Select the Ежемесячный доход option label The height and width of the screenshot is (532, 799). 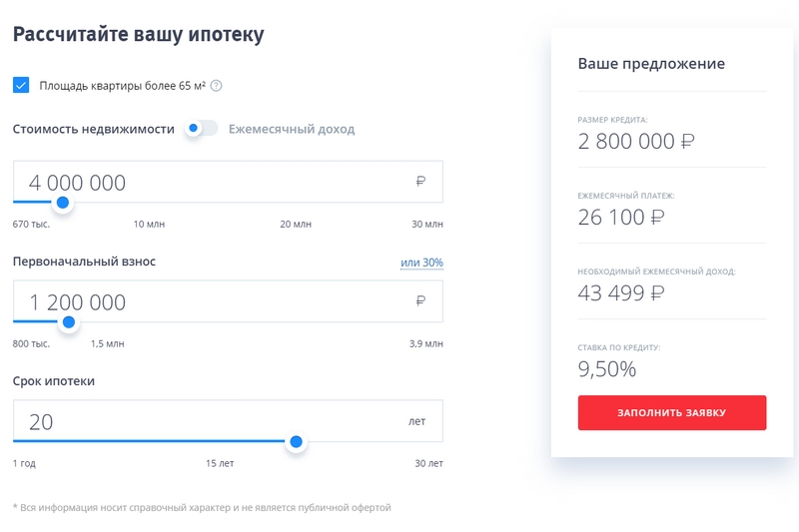[291, 129]
